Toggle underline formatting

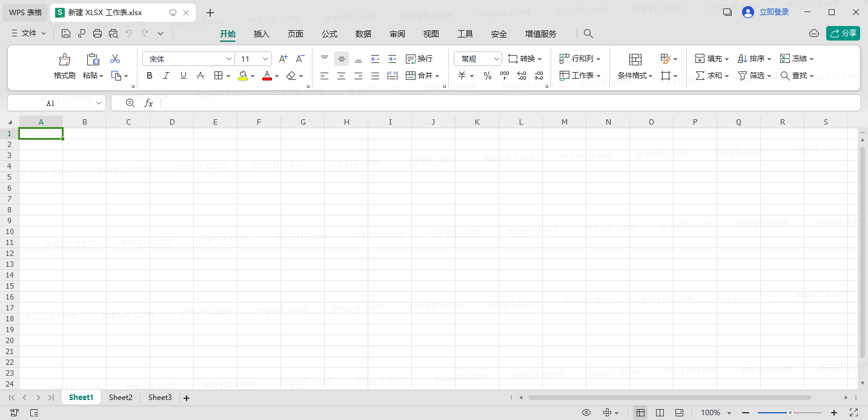point(184,76)
